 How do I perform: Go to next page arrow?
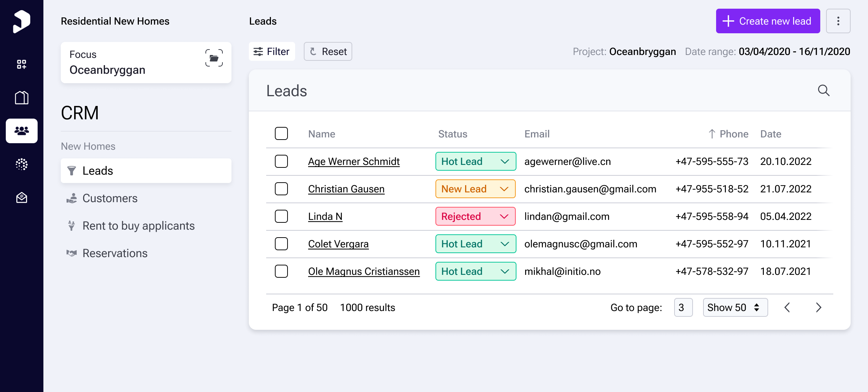coord(819,307)
